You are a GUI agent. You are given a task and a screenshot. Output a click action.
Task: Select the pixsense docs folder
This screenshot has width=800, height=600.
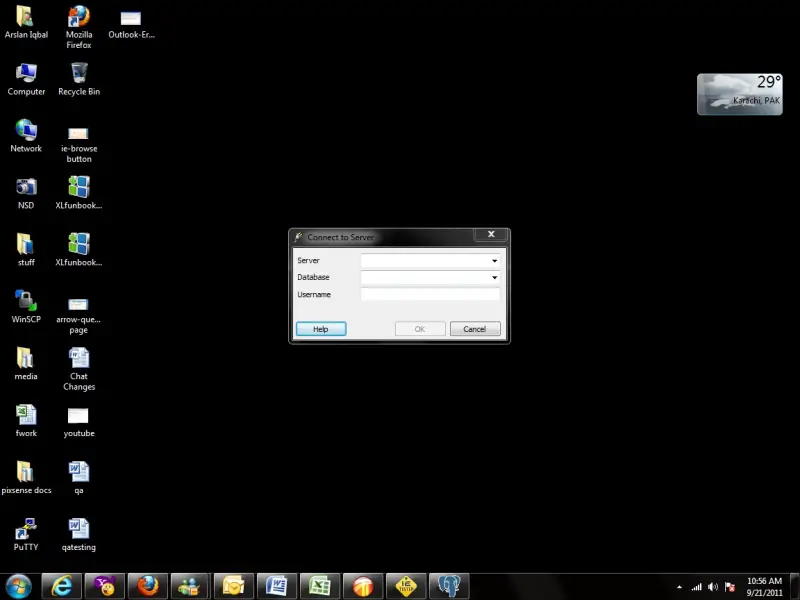(26, 472)
